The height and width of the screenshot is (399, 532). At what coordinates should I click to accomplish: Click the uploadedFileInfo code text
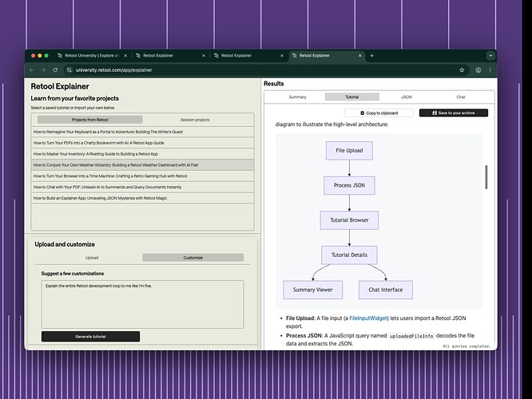pos(411,336)
